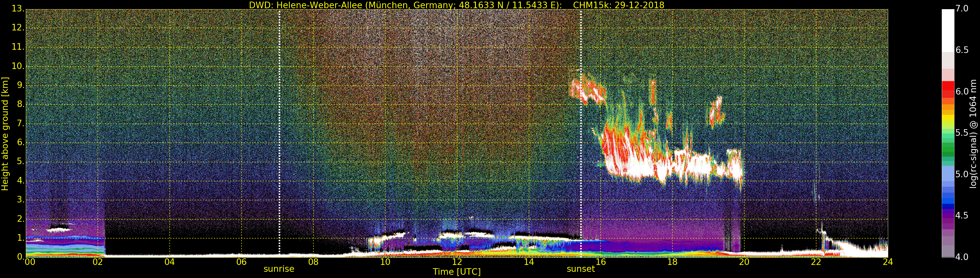This screenshot has height=278, width=980.
Task: Click the red section of the colorbar
Action: 948,90
